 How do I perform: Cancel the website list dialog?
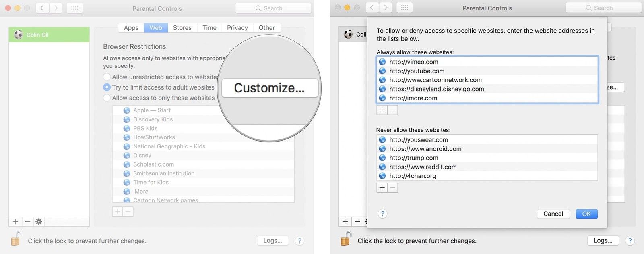point(553,214)
